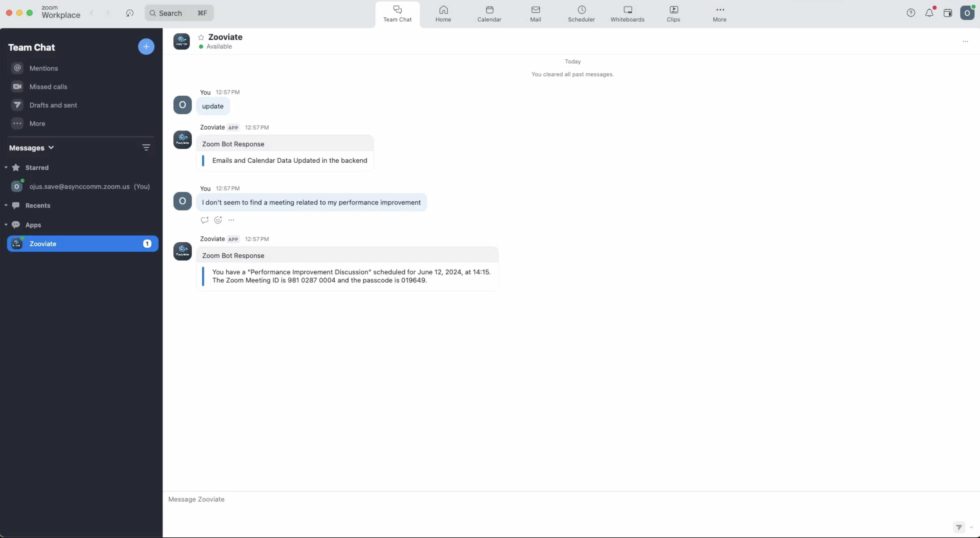Image resolution: width=980 pixels, height=538 pixels.
Task: Switch to the Calendar tab
Action: tap(489, 14)
